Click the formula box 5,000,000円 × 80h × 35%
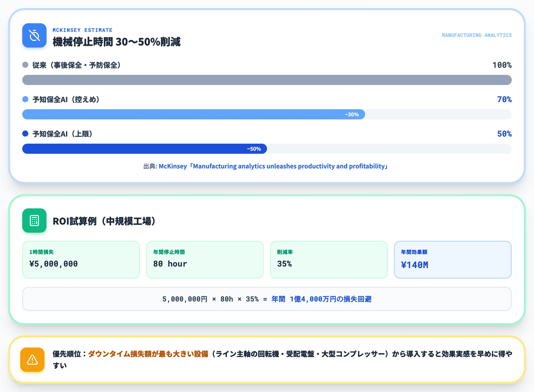 [x=267, y=299]
